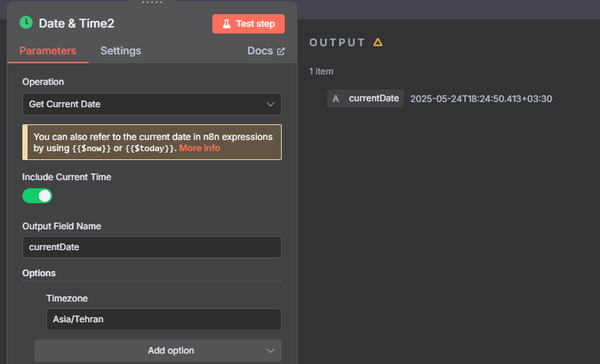Select the output timestamp value
This screenshot has height=364, width=600.
[481, 99]
